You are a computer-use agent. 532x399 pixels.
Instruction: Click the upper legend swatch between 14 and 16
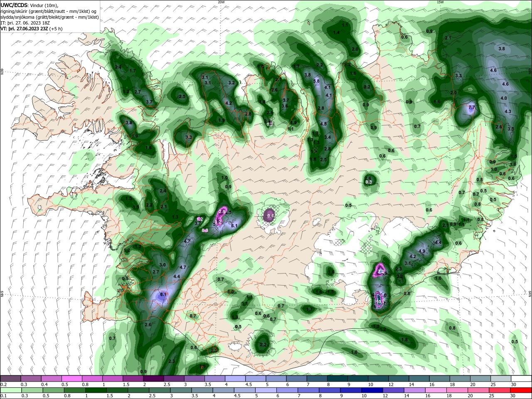tap(419, 379)
